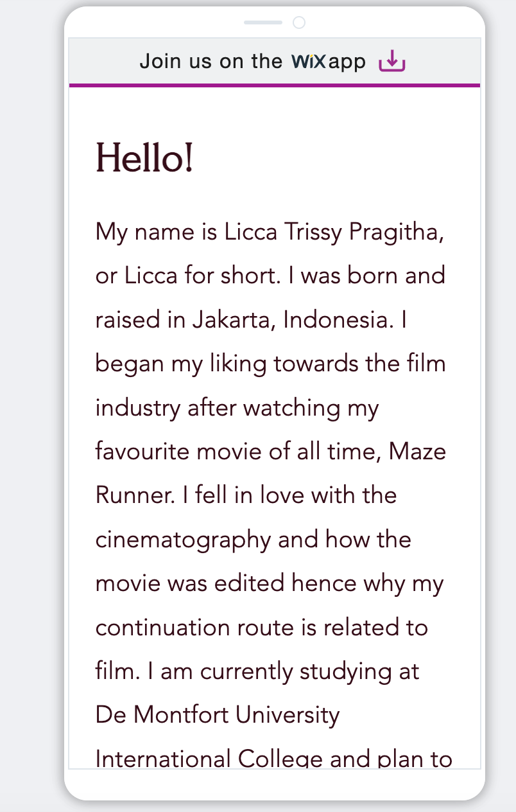
Task: Click the word "favourite" in the paragraph
Action: (x=142, y=451)
